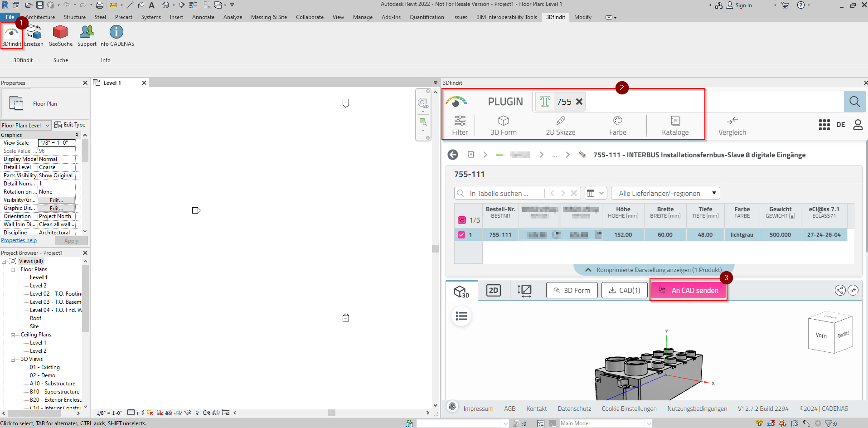Open the user account icon
This screenshot has height=428, width=868.
(858, 125)
